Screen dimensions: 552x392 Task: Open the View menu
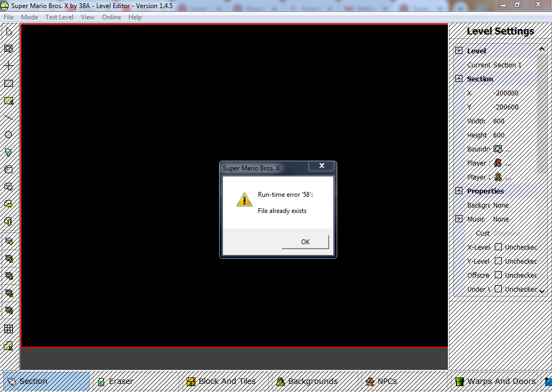[87, 17]
